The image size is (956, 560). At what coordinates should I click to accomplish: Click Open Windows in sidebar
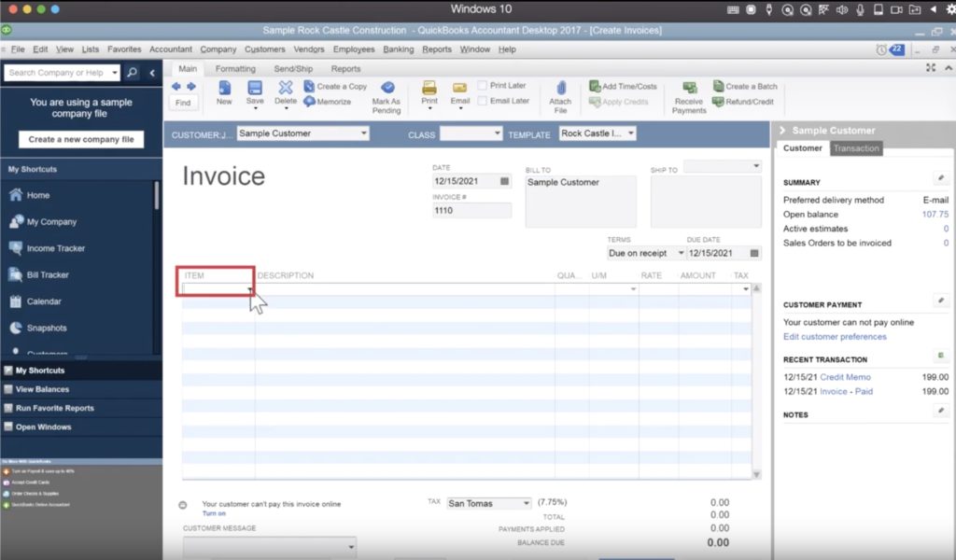click(43, 427)
